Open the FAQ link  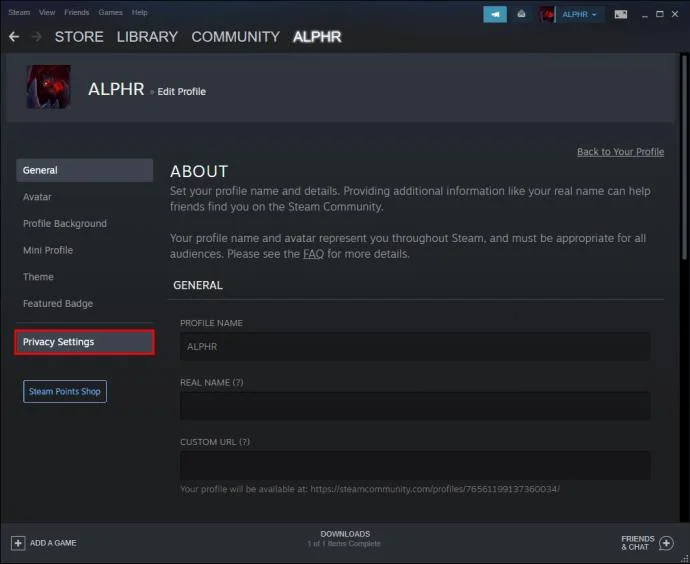[x=313, y=254]
